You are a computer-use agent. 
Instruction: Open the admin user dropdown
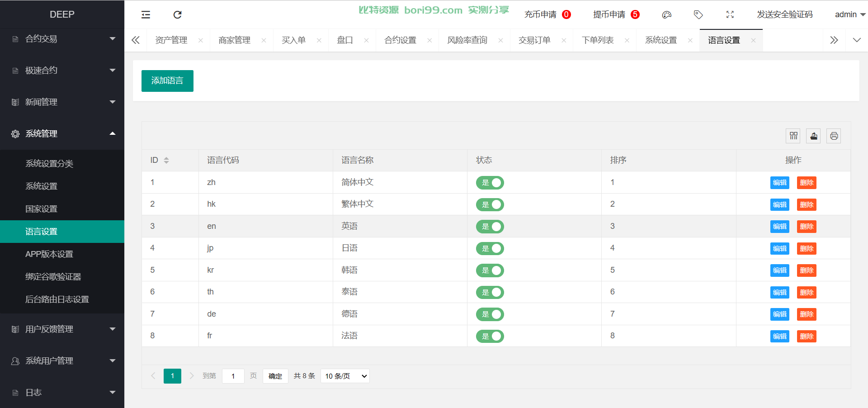coord(850,14)
